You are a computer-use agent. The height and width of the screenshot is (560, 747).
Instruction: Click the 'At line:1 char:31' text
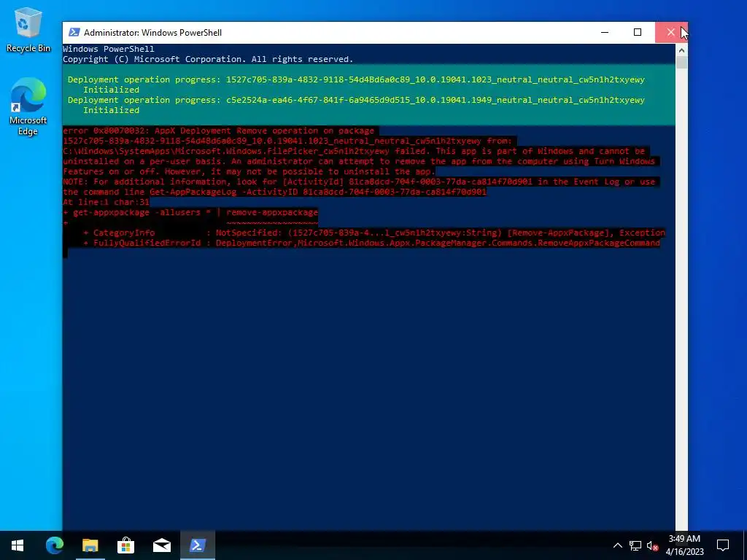(107, 202)
